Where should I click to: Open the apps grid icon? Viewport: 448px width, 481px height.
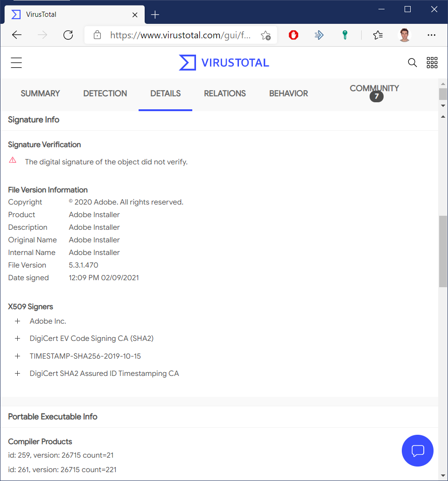pyautogui.click(x=432, y=63)
